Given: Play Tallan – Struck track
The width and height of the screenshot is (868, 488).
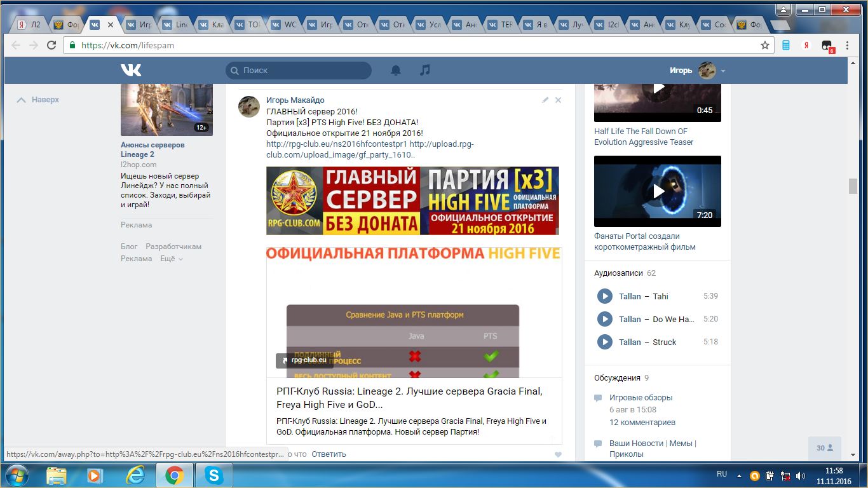Looking at the screenshot, I should 604,342.
